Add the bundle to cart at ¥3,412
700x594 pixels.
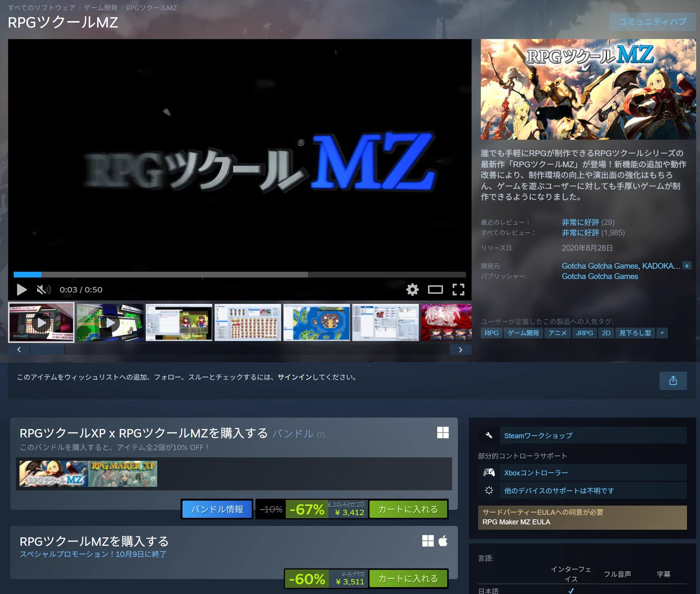[408, 509]
